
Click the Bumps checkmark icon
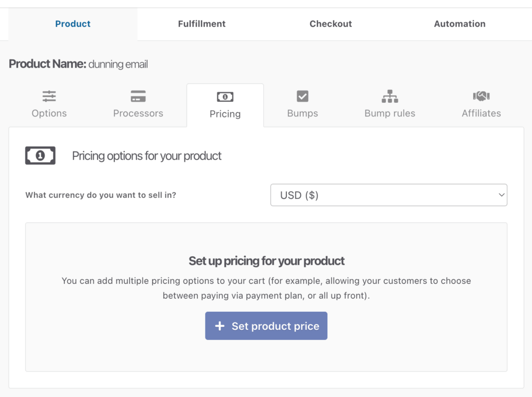(x=302, y=96)
